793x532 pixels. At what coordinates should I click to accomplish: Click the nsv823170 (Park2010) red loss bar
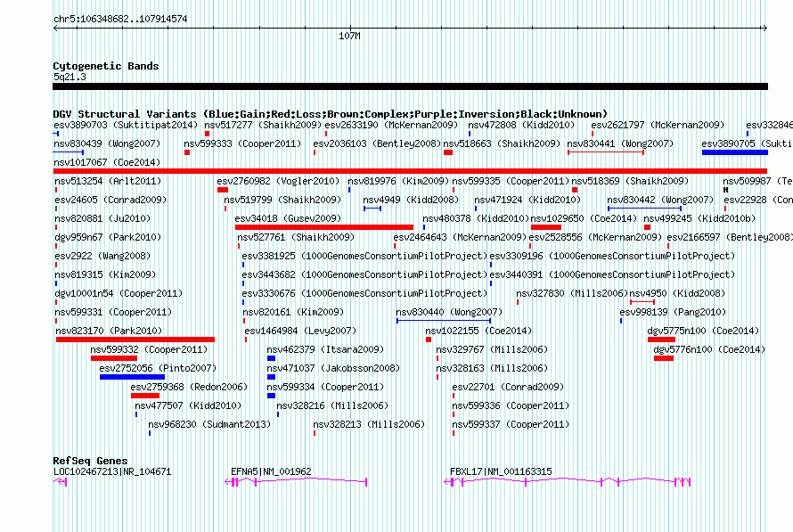(135, 340)
